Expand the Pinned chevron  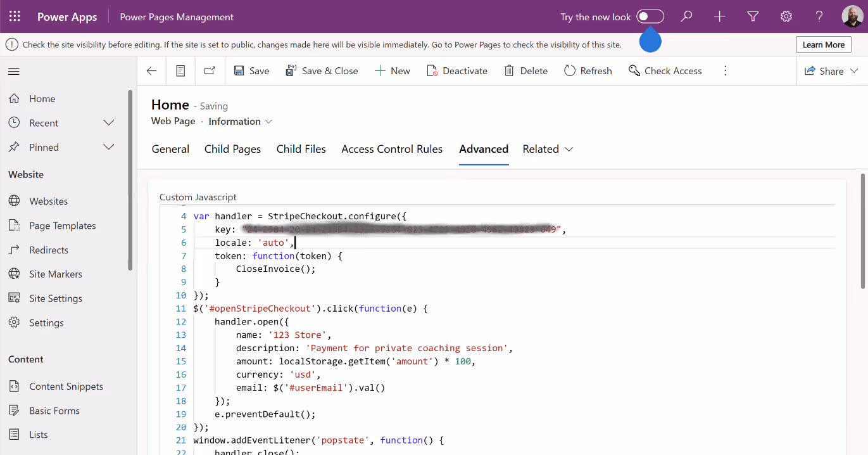(x=109, y=147)
